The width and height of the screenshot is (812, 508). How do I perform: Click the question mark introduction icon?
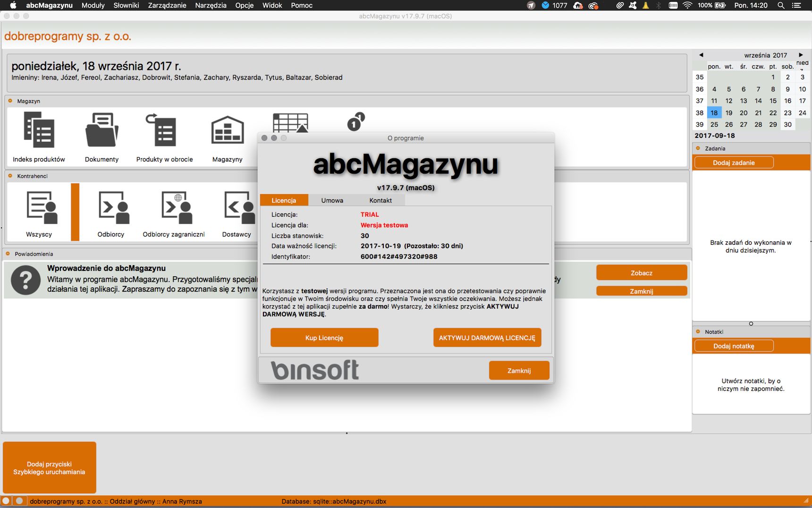25,280
